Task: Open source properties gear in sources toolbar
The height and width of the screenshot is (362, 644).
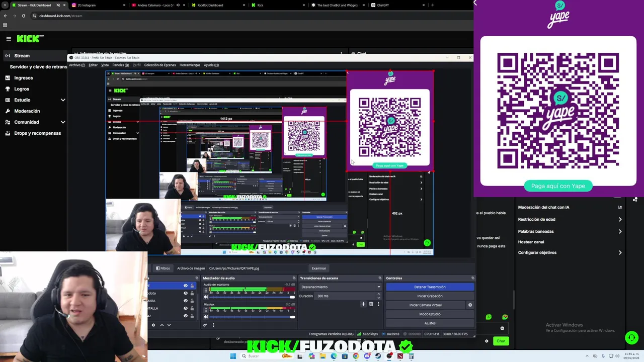Action: (x=153, y=325)
